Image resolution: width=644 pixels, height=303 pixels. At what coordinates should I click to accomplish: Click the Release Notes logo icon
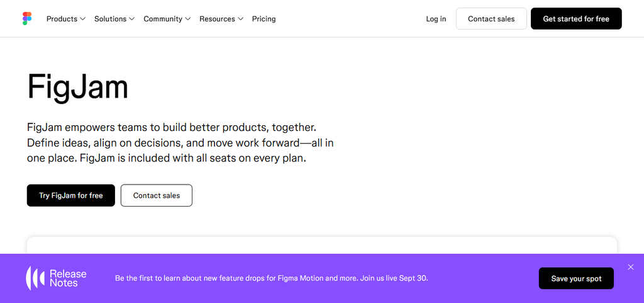click(x=36, y=278)
